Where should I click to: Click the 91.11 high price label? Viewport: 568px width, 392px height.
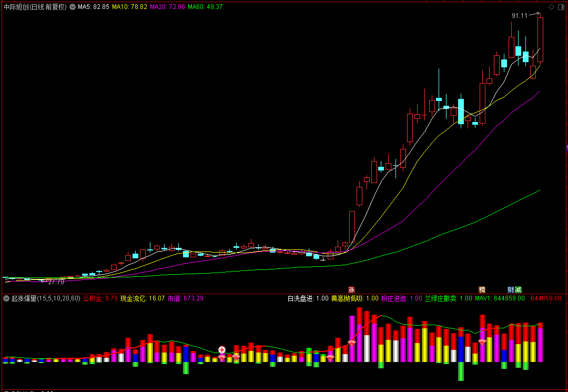[x=520, y=16]
